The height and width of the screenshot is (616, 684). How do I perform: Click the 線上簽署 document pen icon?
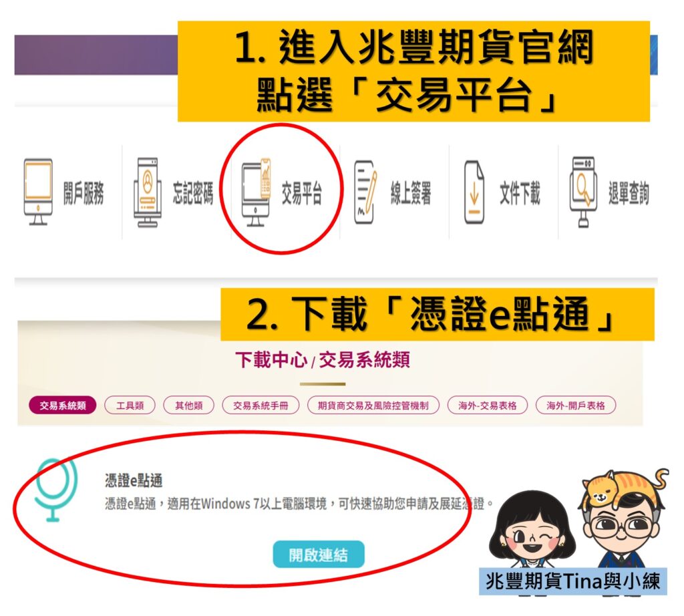pos(365,192)
